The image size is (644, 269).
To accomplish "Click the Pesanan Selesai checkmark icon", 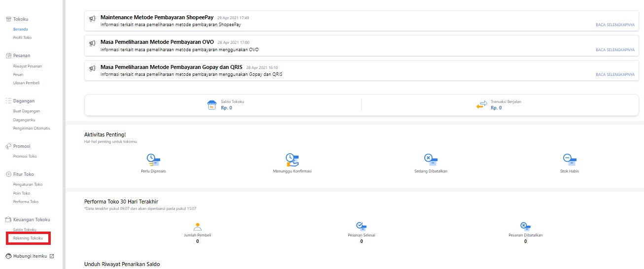I will coord(361,227).
